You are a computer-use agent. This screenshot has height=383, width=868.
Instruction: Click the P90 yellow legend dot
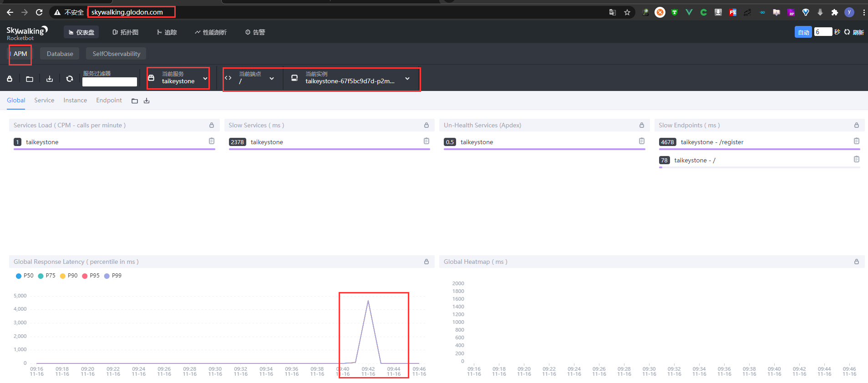(63, 276)
